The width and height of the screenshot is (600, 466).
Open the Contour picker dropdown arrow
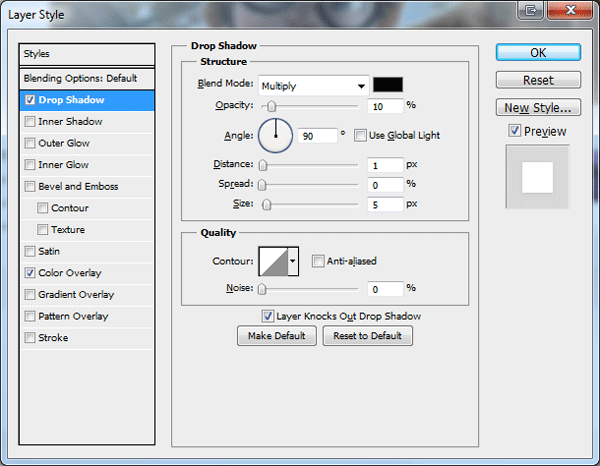click(x=293, y=261)
